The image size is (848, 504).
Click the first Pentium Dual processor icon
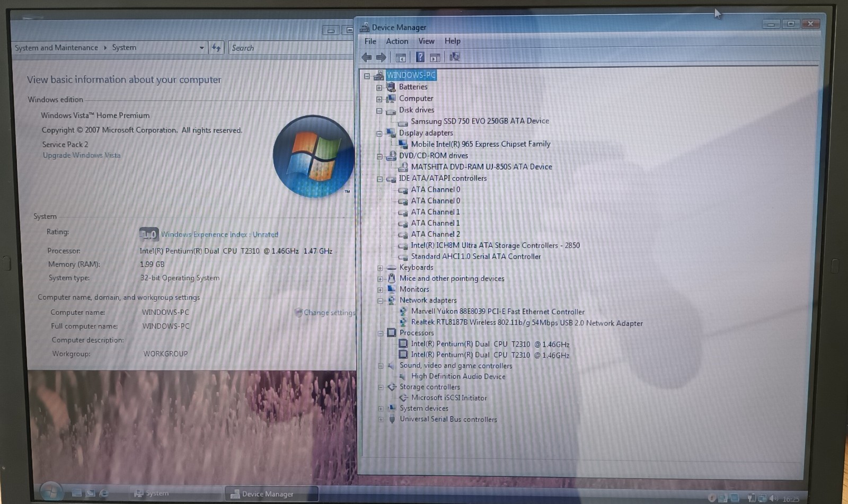click(403, 344)
